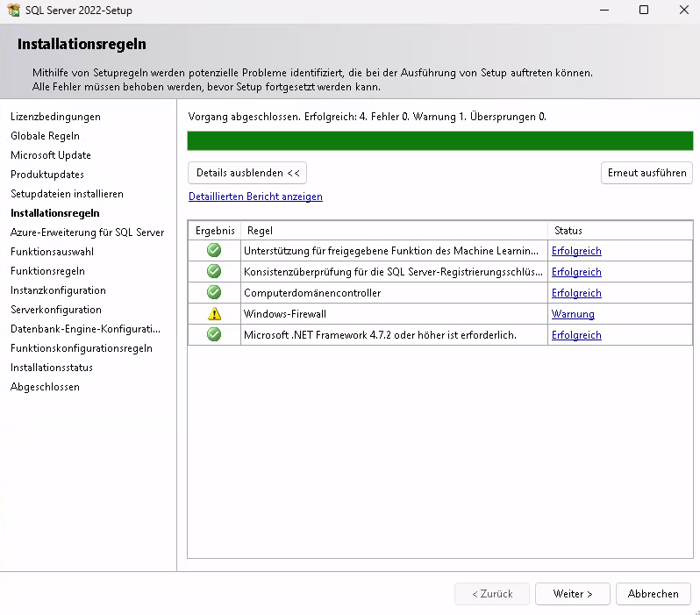Sort by the Regel column header
The image size is (700, 615).
393,231
